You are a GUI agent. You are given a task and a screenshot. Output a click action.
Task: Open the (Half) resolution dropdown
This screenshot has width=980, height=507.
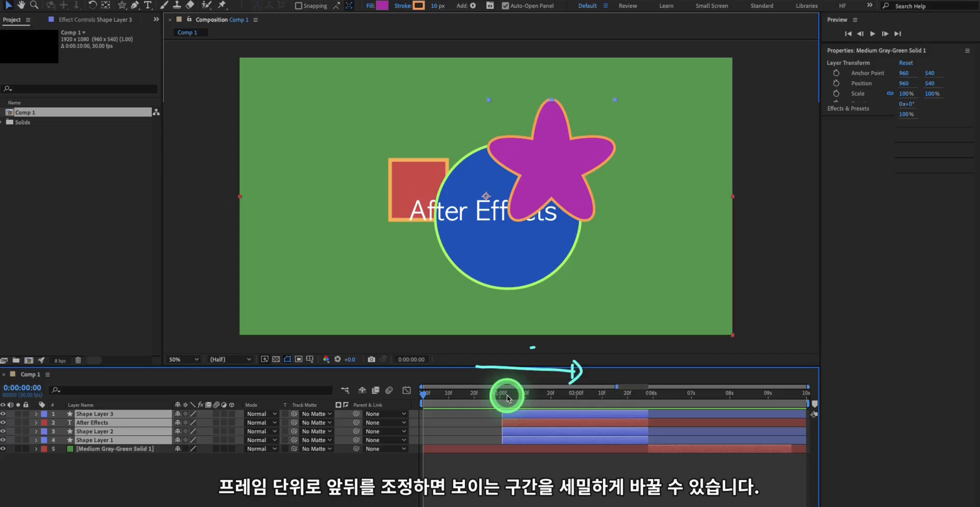pyautogui.click(x=230, y=359)
